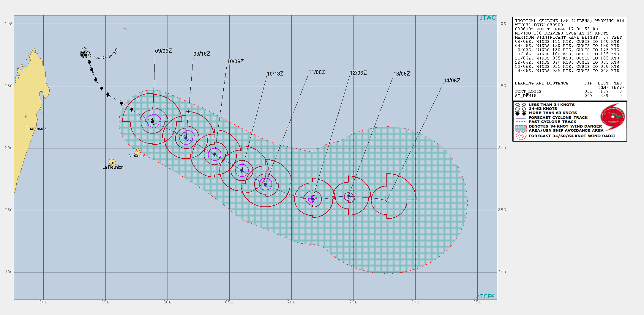Click the 65E longitude axis label

229,302
